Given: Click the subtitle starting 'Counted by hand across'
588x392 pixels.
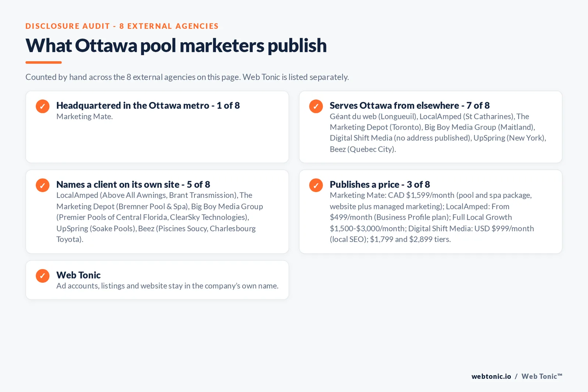Looking at the screenshot, I should pyautogui.click(x=187, y=77).
